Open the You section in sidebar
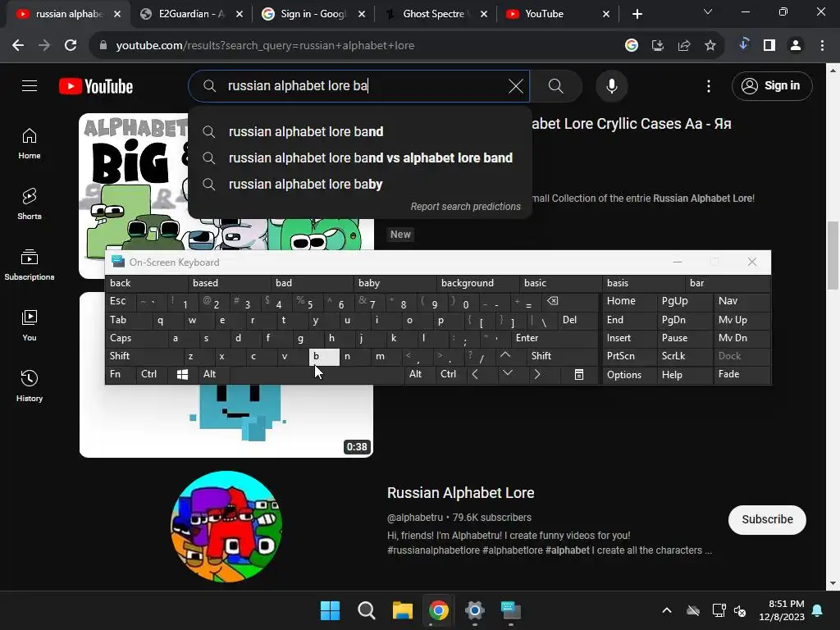Viewport: 840px width, 630px height. (30, 325)
